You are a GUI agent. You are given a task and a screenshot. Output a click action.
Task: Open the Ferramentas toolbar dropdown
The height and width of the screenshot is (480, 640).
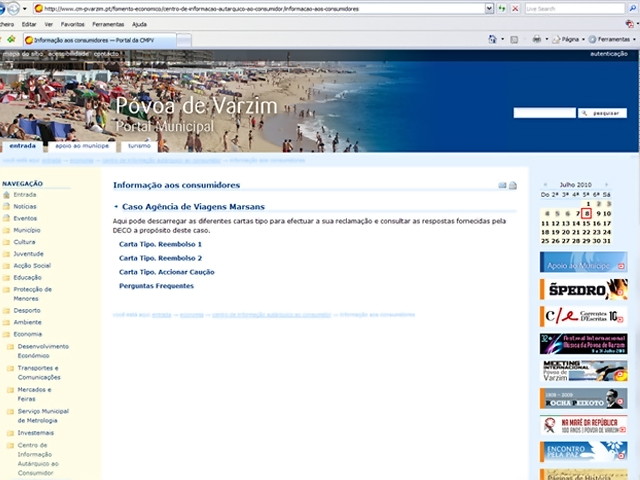coord(612,39)
